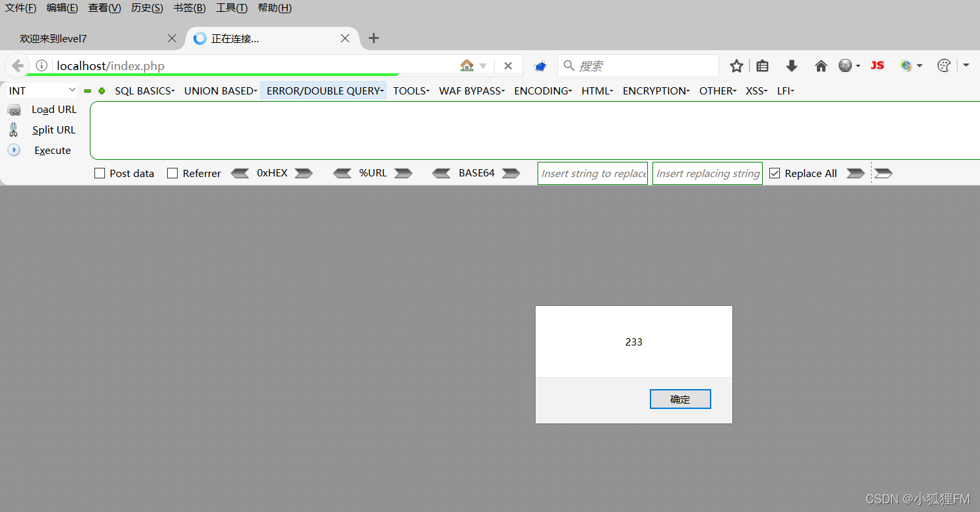980x512 pixels.
Task: Expand the ENCODING dropdown
Action: click(543, 91)
